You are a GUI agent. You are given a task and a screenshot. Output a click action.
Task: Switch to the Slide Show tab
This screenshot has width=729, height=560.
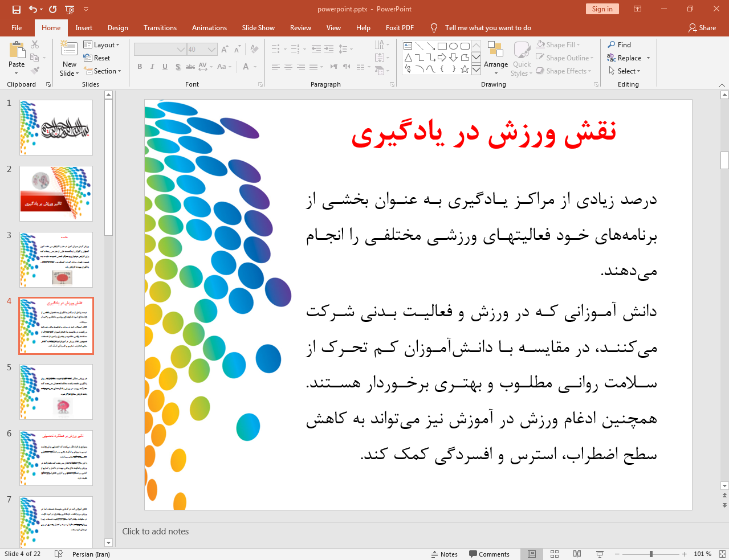[x=258, y=27]
